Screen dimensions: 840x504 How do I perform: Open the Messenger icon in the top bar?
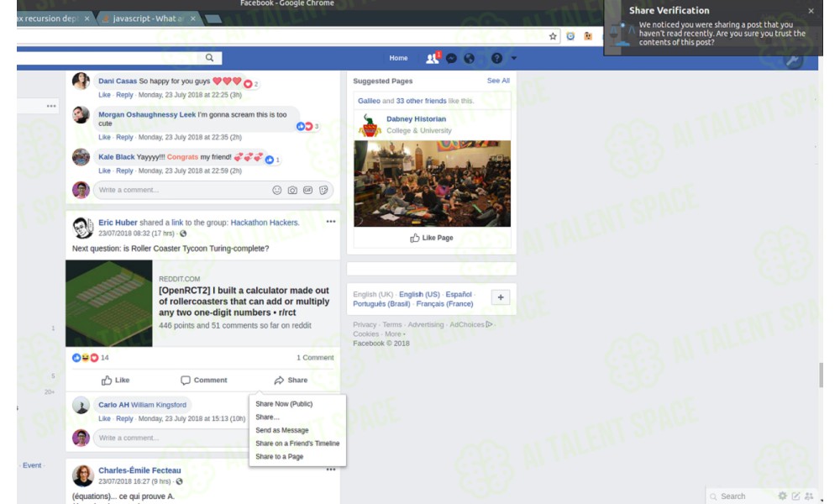pos(451,59)
